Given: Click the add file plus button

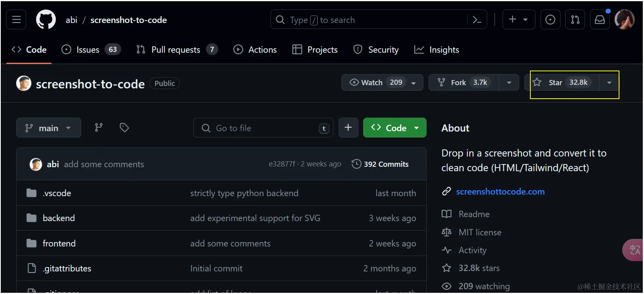Looking at the screenshot, I should click(348, 128).
